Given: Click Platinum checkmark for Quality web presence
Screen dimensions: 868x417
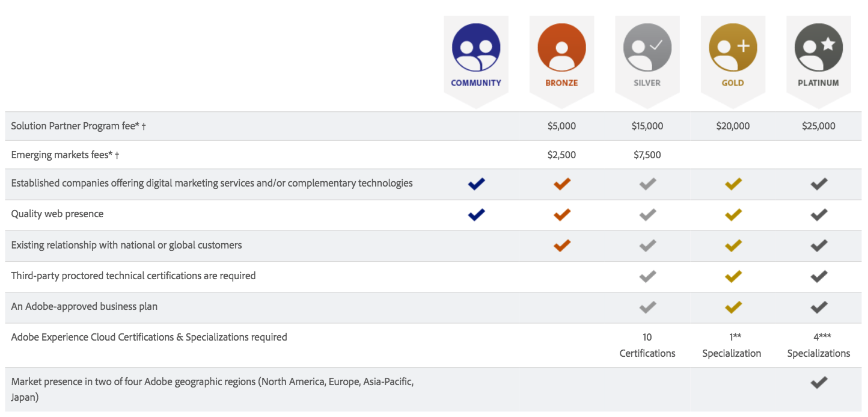Looking at the screenshot, I should (x=819, y=214).
